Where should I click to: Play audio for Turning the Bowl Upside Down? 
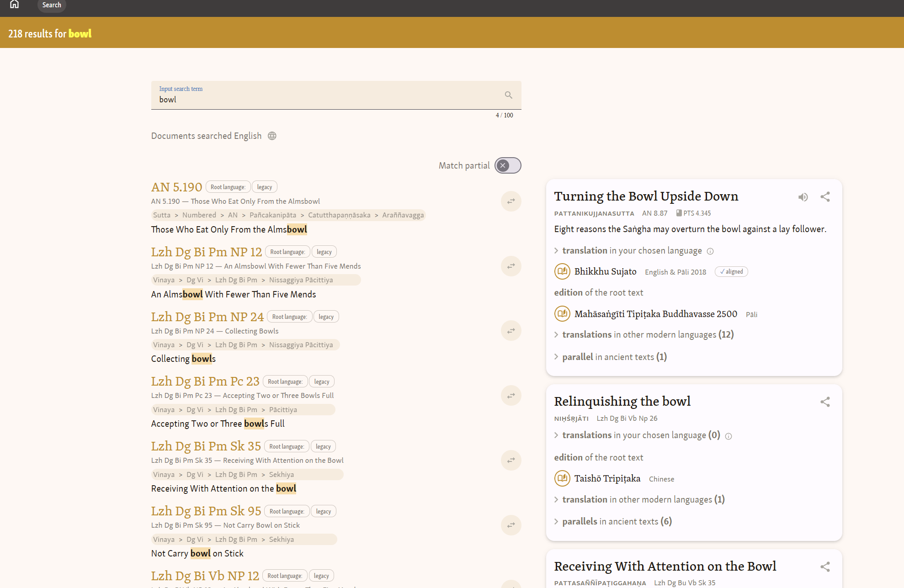click(803, 197)
